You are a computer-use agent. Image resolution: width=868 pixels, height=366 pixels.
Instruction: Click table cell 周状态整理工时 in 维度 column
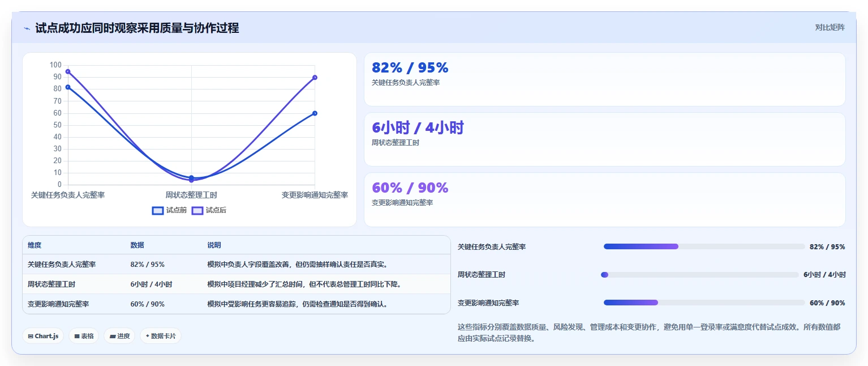coord(51,284)
